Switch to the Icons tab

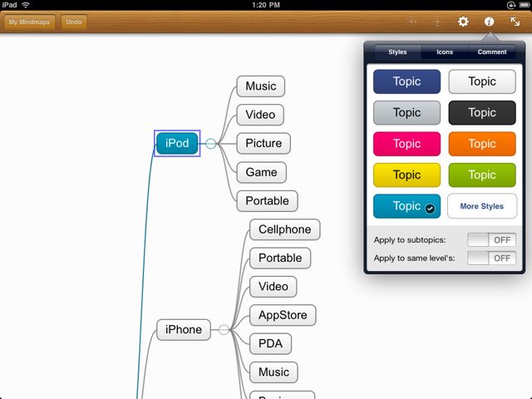coord(445,52)
